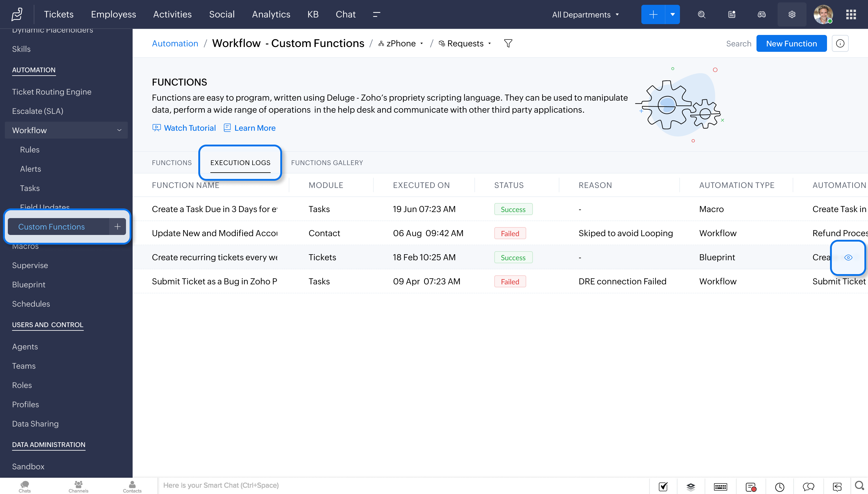Expand the All Departments dropdown
This screenshot has width=868, height=494.
point(585,14)
